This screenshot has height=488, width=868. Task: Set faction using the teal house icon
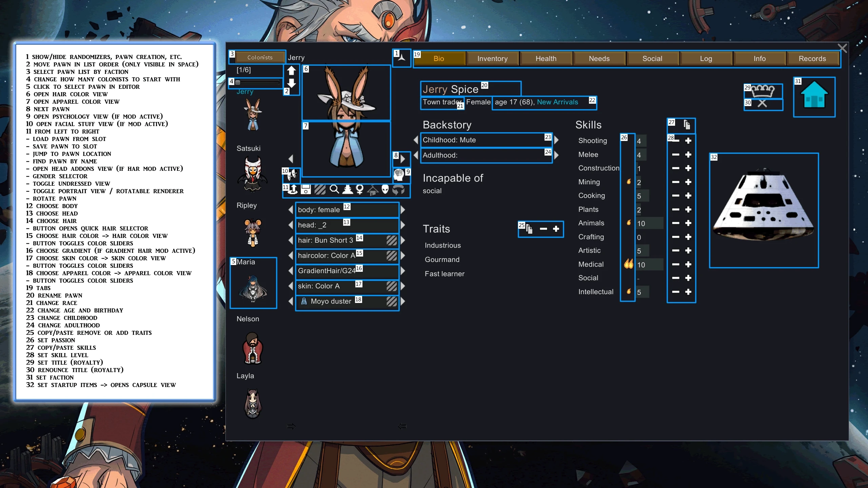[x=814, y=97]
